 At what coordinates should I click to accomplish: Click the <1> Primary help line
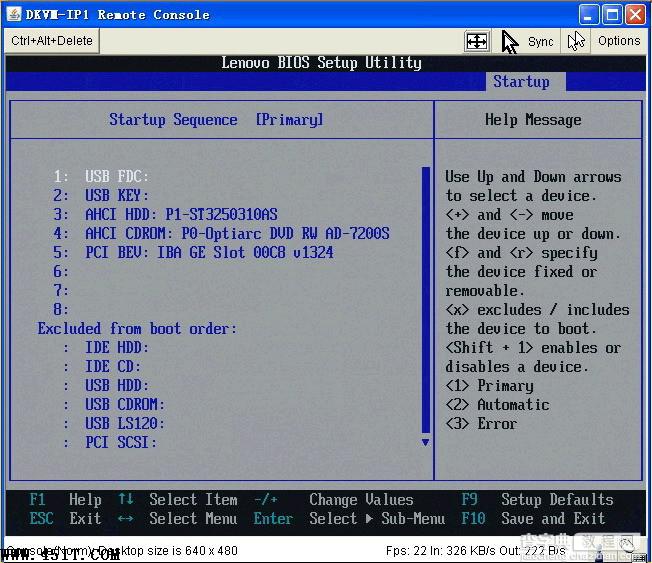(489, 385)
